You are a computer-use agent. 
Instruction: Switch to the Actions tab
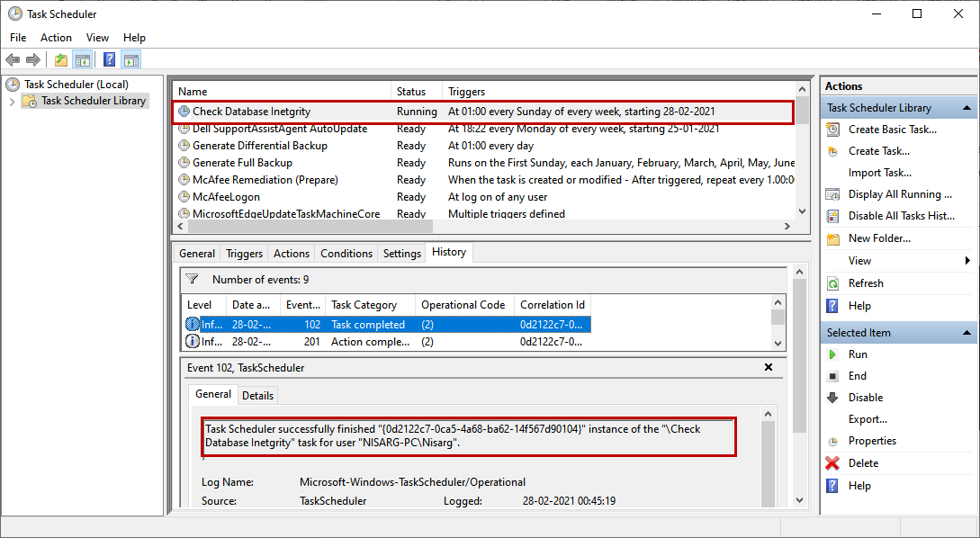tap(292, 253)
